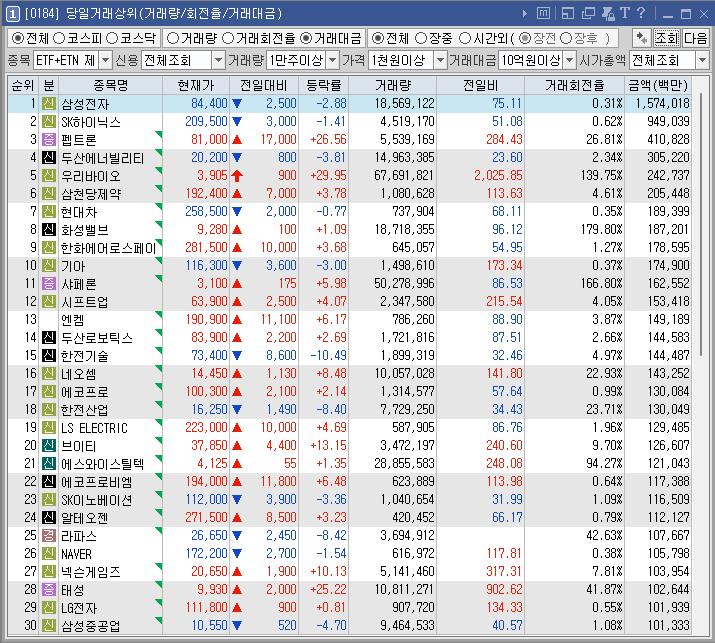Screen dimensions: 715x643
Task: Click the badge icon beside 삼성전자
Action: tap(49, 104)
